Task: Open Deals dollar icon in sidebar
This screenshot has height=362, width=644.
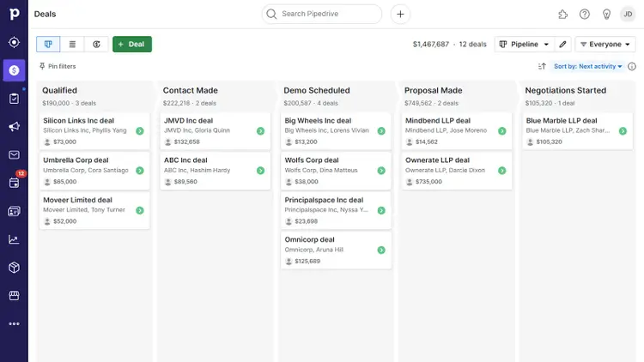Action: pyautogui.click(x=14, y=70)
